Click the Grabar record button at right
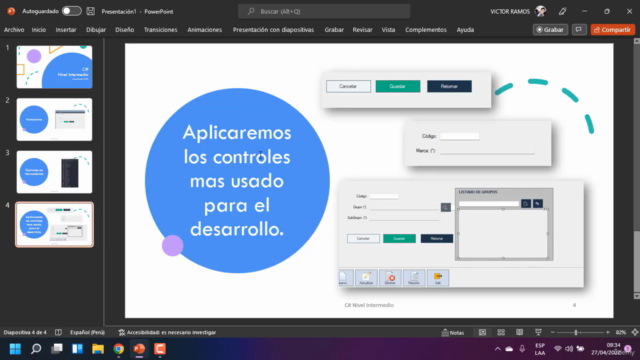This screenshot has height=360, width=640. pos(550,29)
